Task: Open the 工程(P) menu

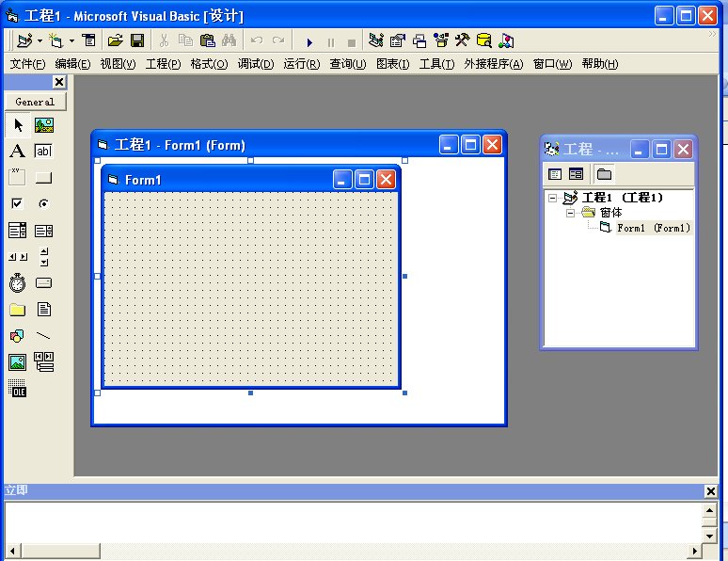Action: 163,64
